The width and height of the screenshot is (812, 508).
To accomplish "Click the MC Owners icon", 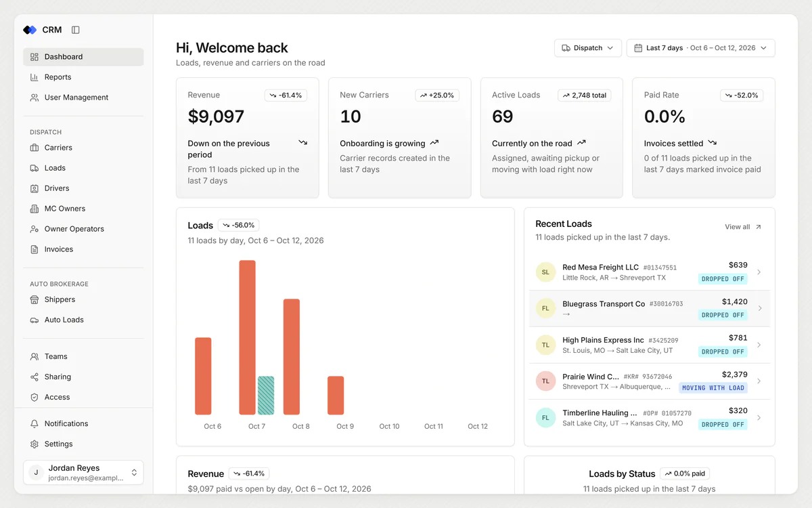I will tap(35, 209).
